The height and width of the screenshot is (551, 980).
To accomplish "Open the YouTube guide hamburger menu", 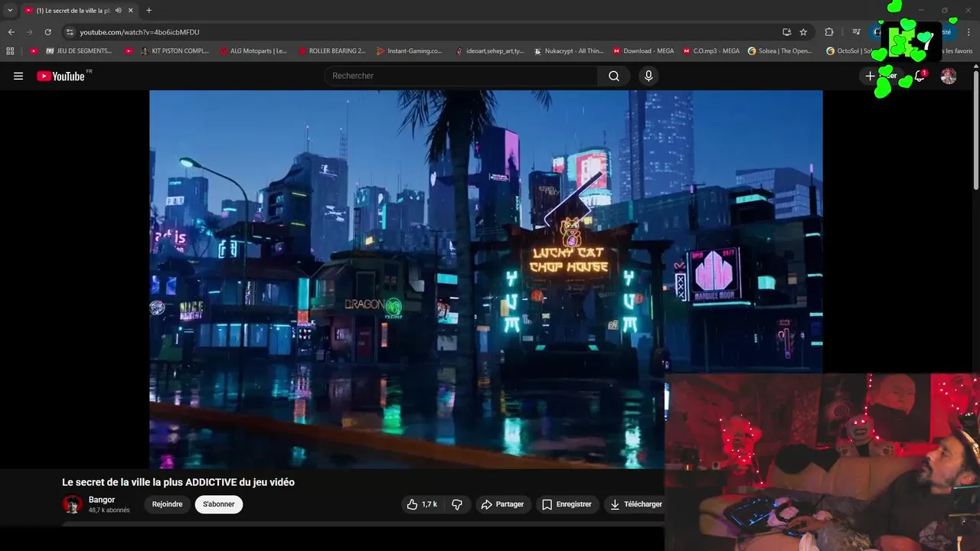I will [x=18, y=76].
